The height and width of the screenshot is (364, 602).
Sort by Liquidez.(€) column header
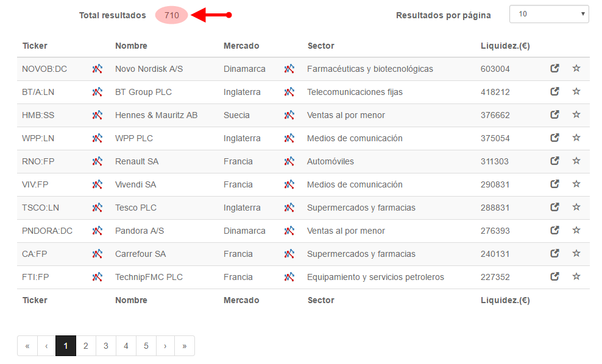point(505,46)
